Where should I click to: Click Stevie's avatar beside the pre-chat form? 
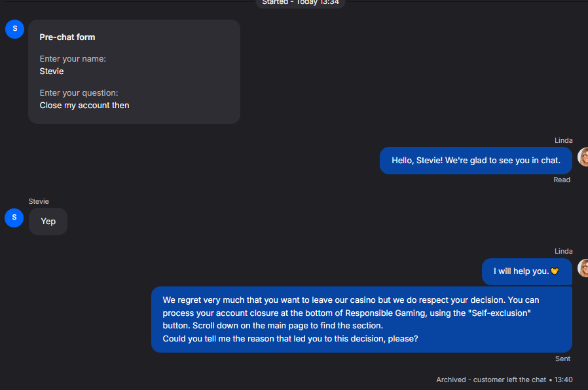[x=14, y=29]
